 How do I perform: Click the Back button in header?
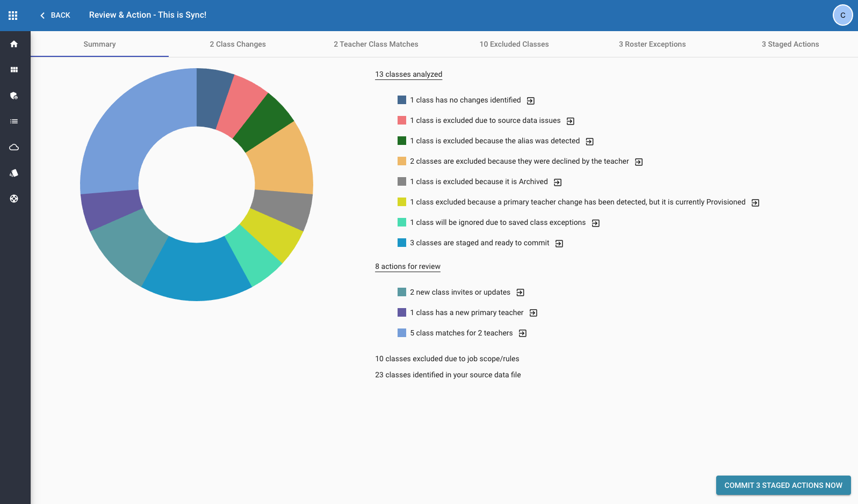point(55,15)
